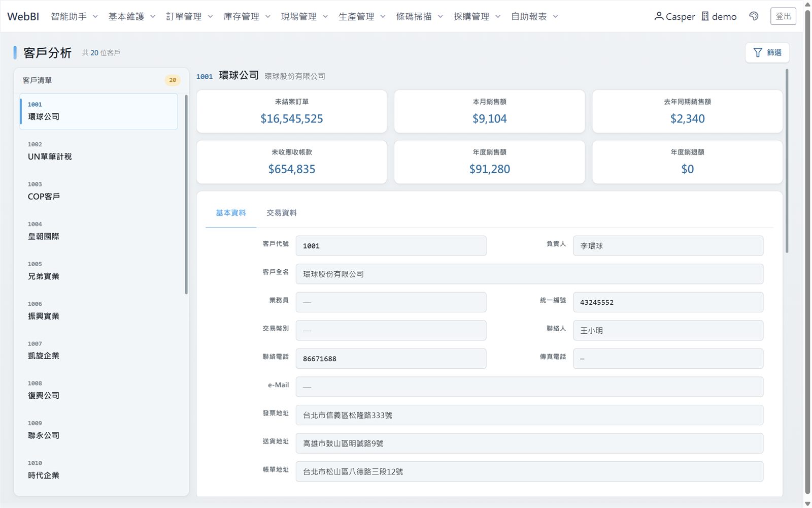Click the funnel filter icon
Image resolution: width=812 pixels, height=508 pixels.
tap(758, 53)
